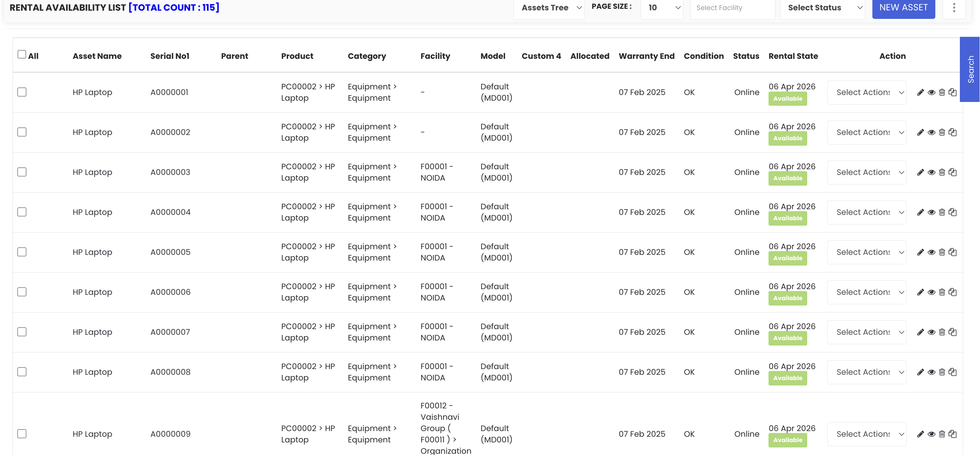View details eye icon for asset A0000002

click(931, 132)
